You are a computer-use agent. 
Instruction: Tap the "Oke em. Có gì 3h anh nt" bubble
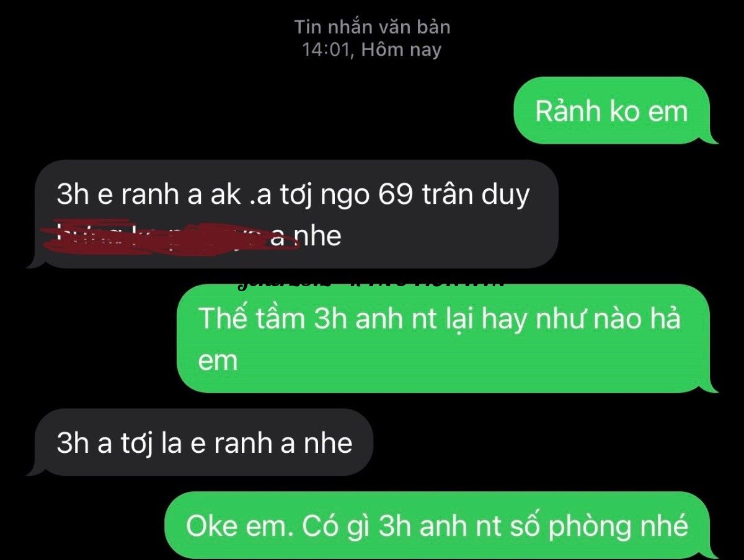tap(438, 525)
